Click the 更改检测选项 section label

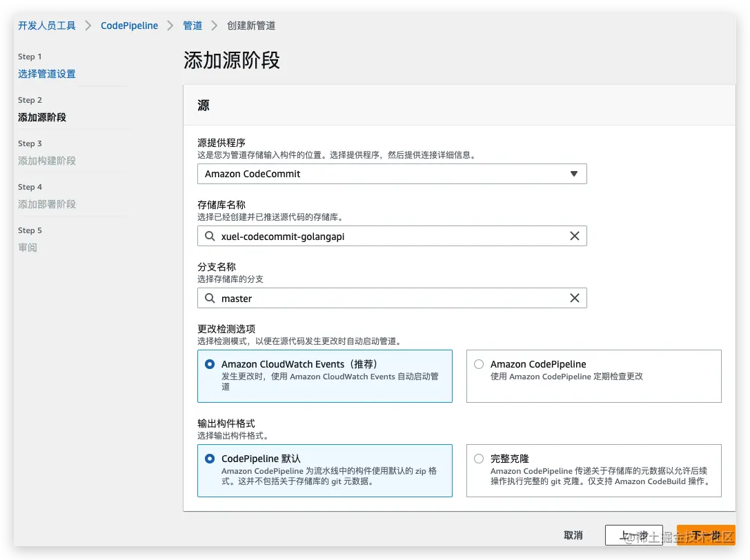226,329
